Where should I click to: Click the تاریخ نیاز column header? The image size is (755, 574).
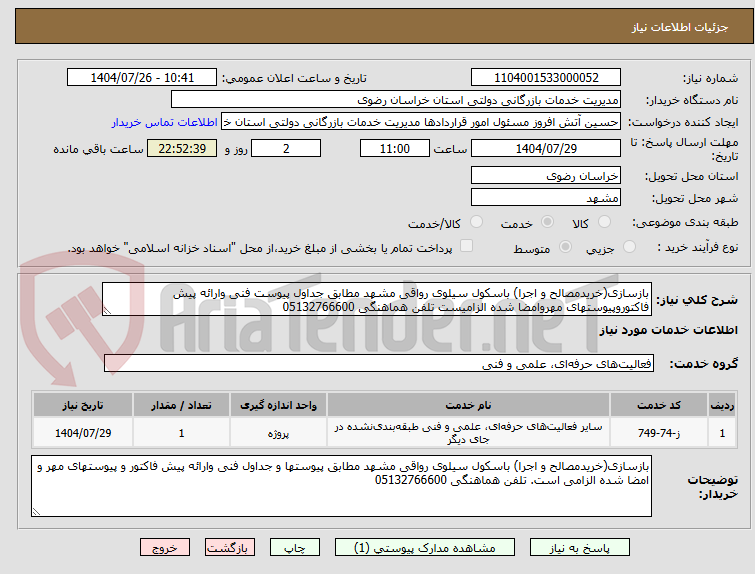coord(83,405)
